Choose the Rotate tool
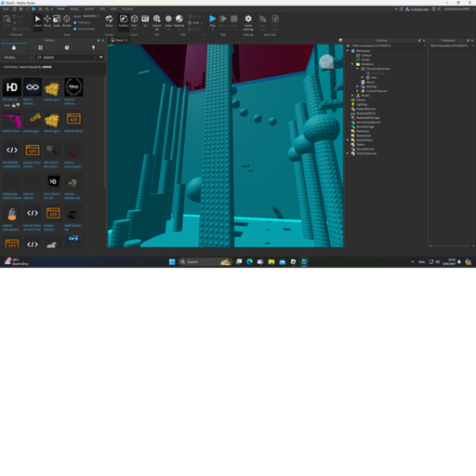Screen dimensions: 476x476 pos(67,20)
